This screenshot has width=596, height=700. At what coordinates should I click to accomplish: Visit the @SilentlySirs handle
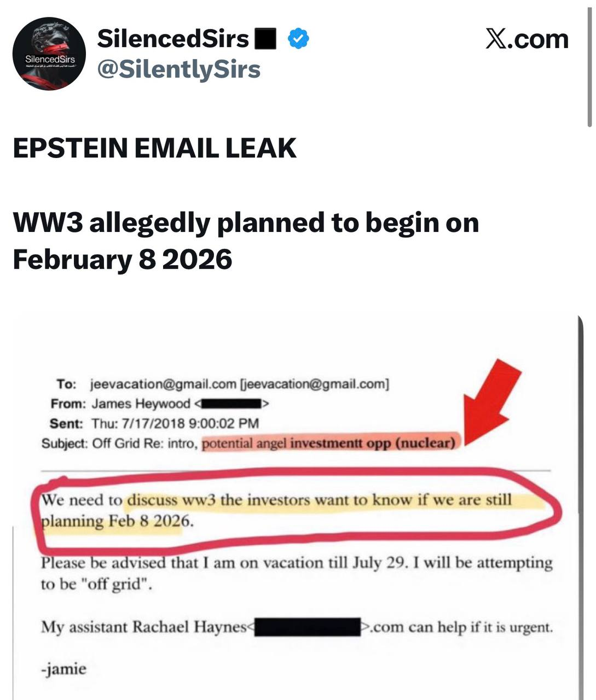[x=178, y=69]
